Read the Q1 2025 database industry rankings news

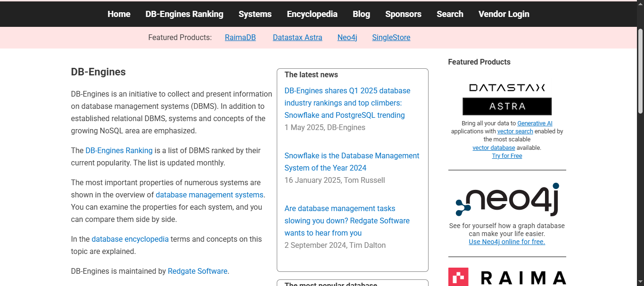pyautogui.click(x=347, y=103)
